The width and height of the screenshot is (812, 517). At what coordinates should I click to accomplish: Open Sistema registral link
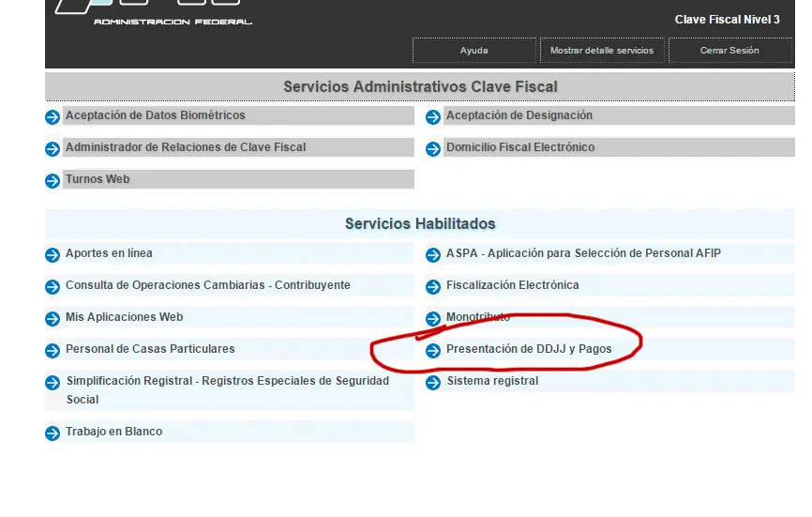click(492, 381)
